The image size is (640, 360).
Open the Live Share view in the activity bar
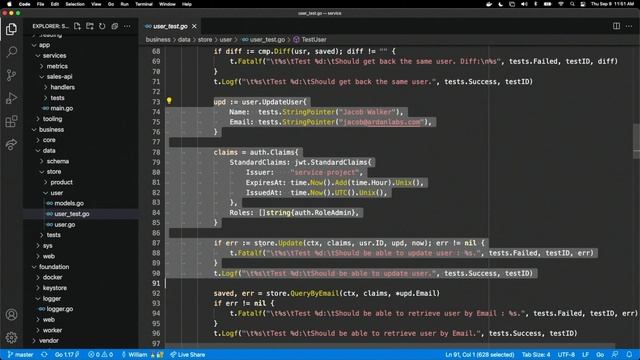pos(11,144)
